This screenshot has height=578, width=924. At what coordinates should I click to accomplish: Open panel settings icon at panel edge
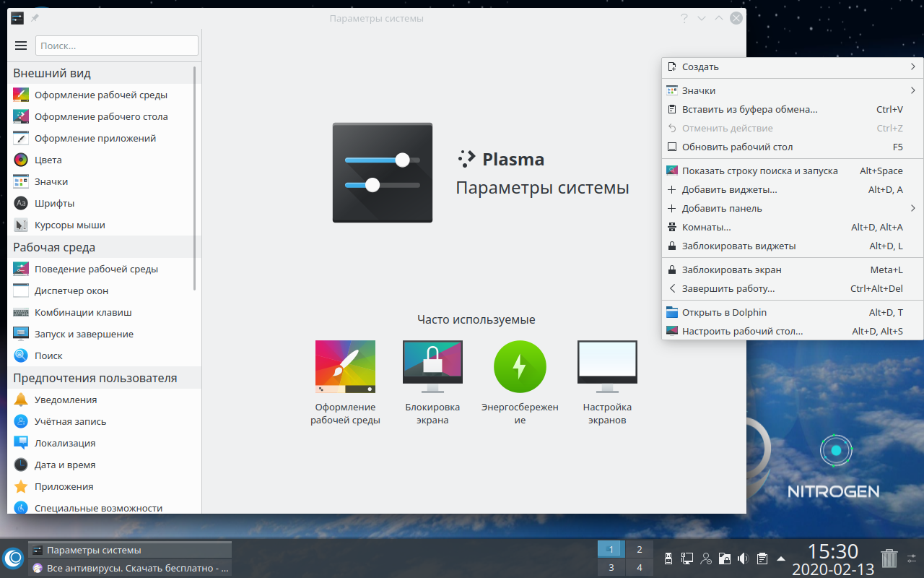[912, 558]
